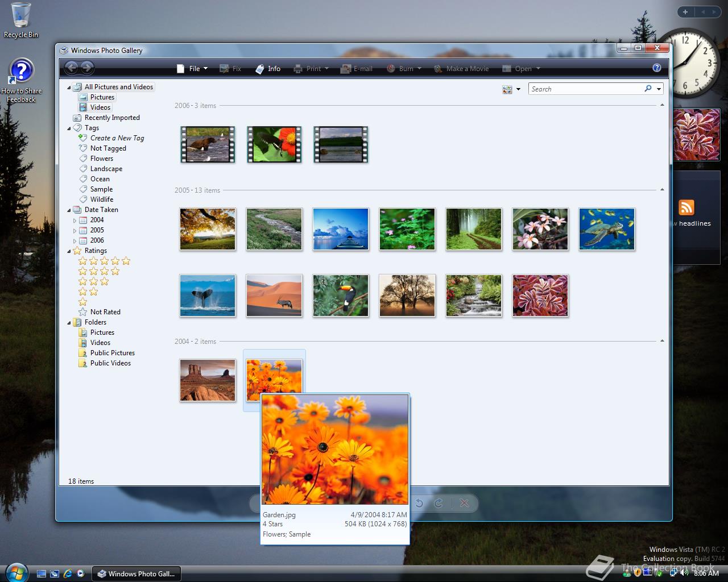
Task: Click the Forward navigation arrow button
Action: click(87, 68)
